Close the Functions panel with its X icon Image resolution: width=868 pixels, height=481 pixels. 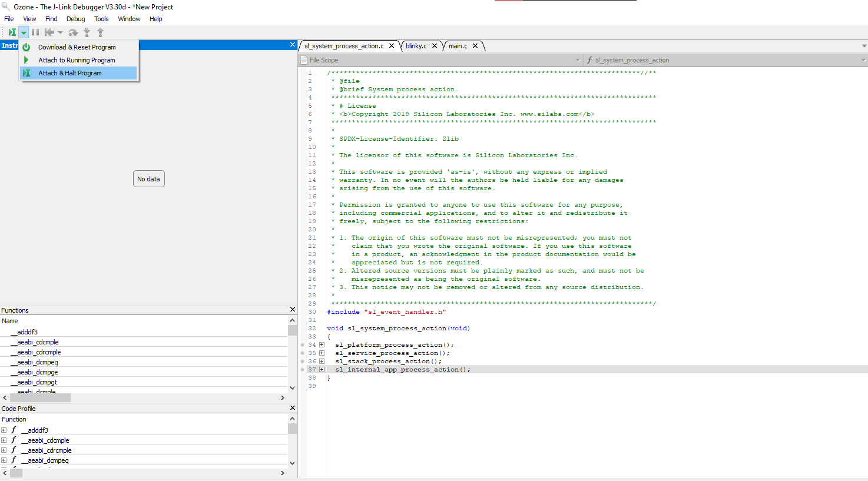292,309
